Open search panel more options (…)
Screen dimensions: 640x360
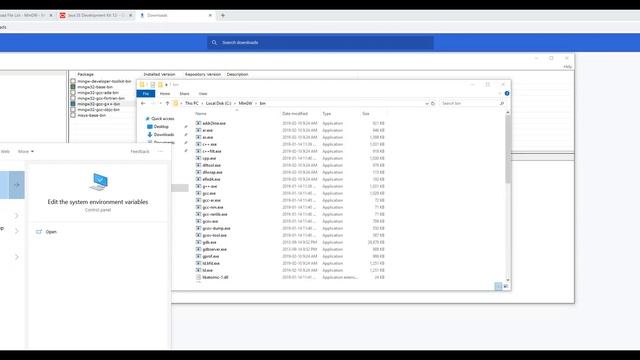160,151
